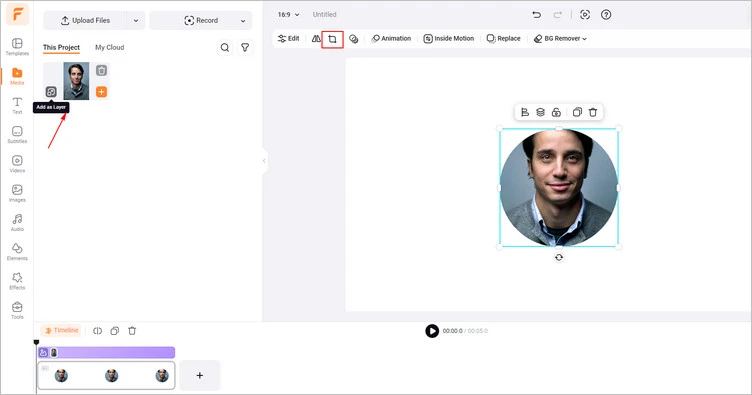Click the layer order icon in floating toolbar
The height and width of the screenshot is (395, 752).
tap(540, 112)
